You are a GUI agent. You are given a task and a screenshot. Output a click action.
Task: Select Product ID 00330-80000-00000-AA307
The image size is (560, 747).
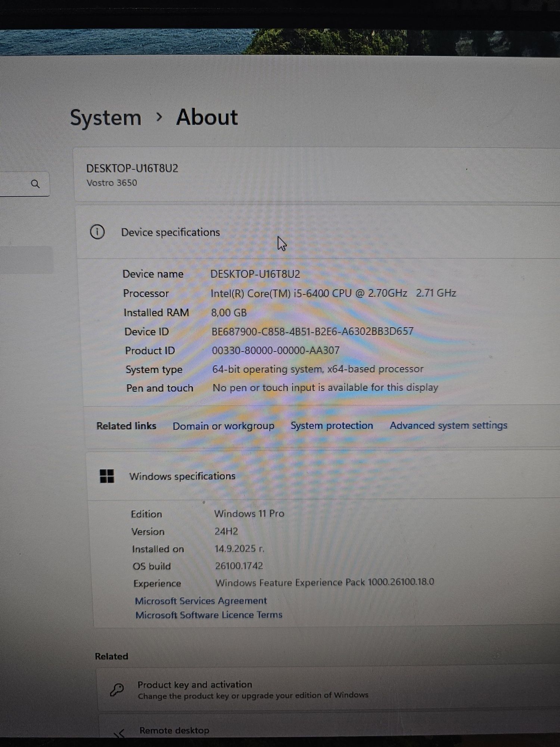point(276,350)
